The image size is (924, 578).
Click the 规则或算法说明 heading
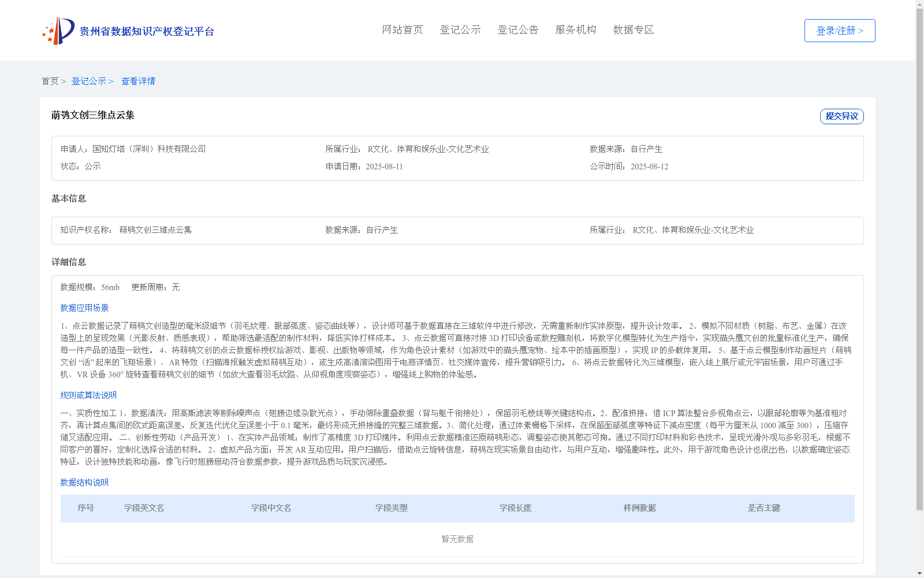pyautogui.click(x=88, y=395)
